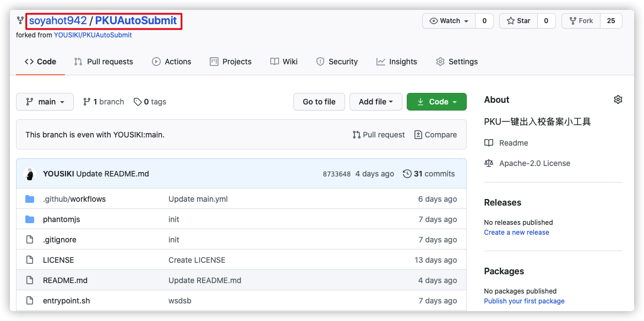Open the Create LICENSE commit message

point(197,260)
